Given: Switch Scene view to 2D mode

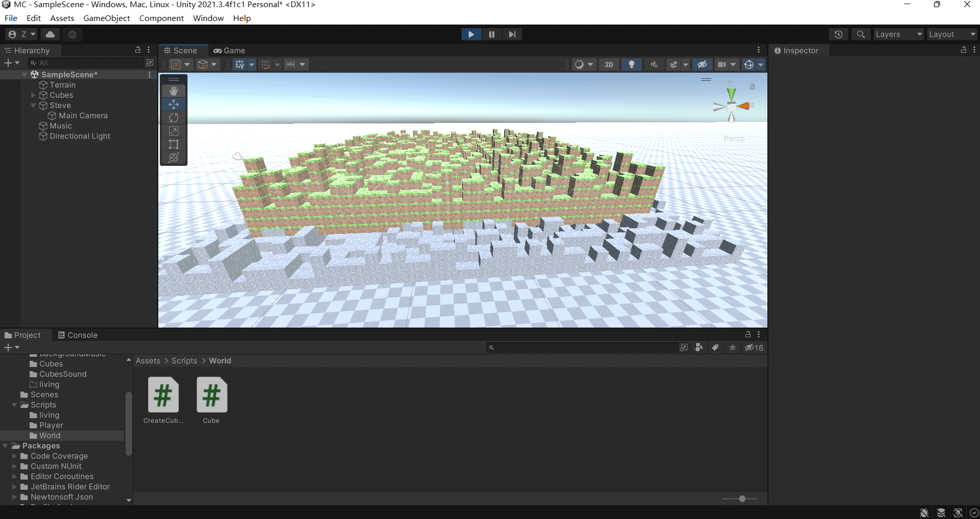Looking at the screenshot, I should pyautogui.click(x=609, y=64).
